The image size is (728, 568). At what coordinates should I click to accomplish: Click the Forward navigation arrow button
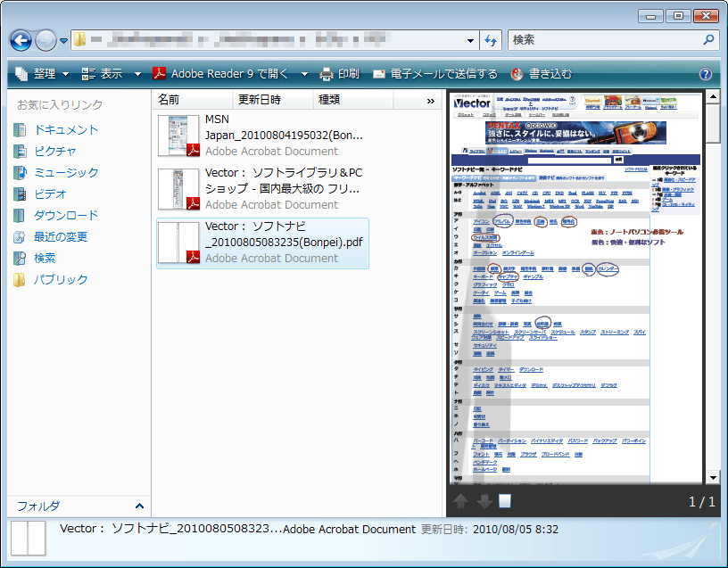tap(45, 40)
